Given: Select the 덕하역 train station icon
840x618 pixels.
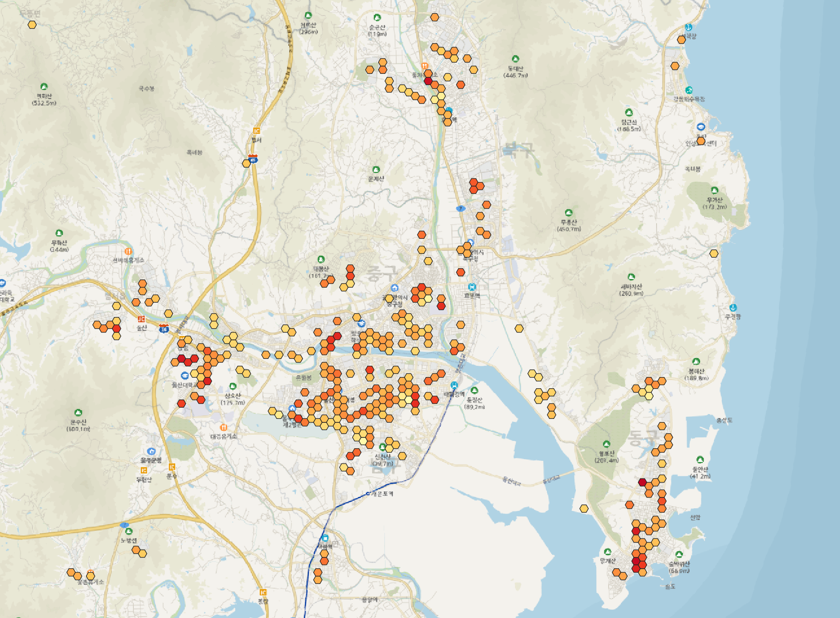Looking at the screenshot, I should pos(325,538).
